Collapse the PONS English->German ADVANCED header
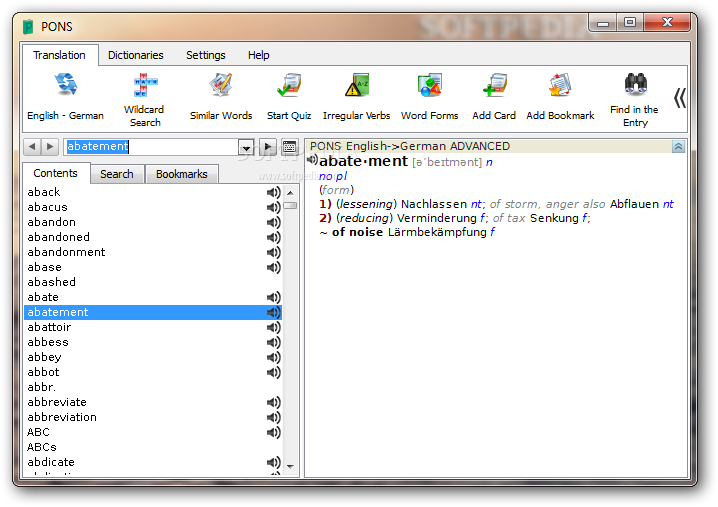Image resolution: width=718 pixels, height=507 pixels. tap(678, 147)
